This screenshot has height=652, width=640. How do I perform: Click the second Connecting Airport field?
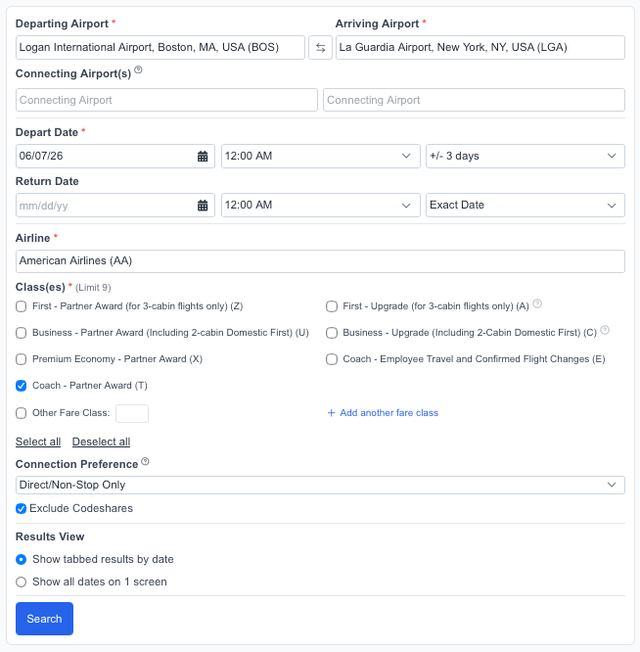(474, 100)
